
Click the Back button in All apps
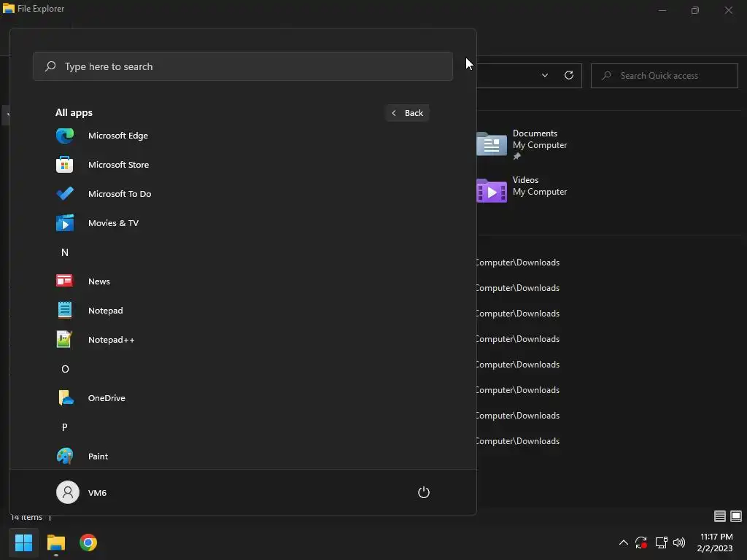407,113
